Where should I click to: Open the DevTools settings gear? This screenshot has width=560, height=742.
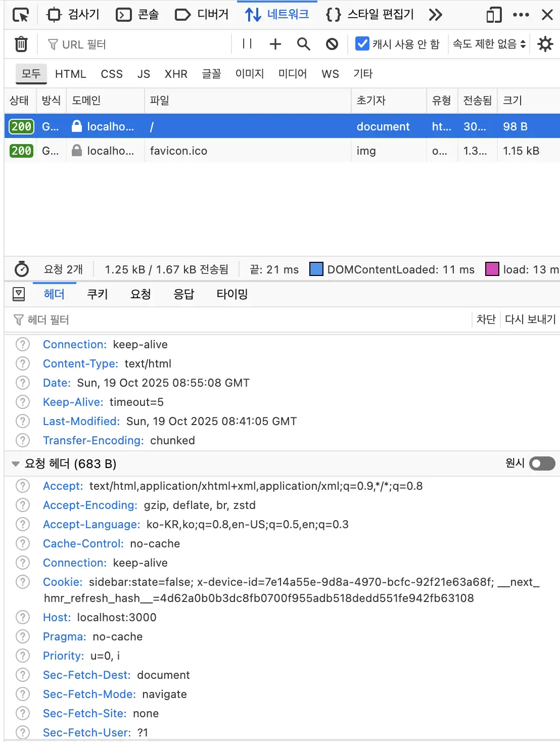tap(545, 44)
